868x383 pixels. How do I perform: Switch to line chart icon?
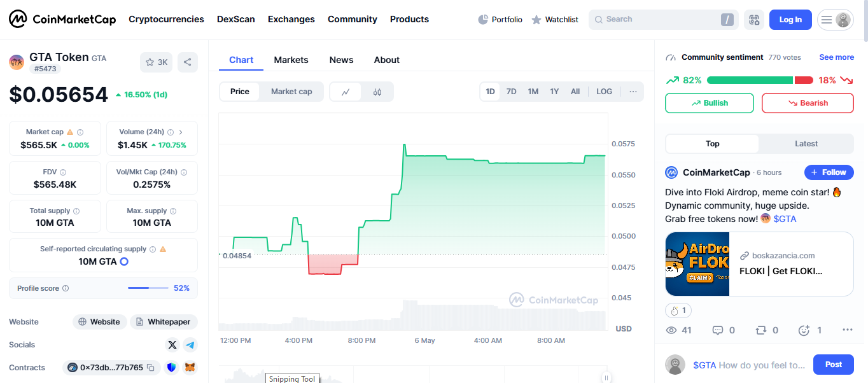pyautogui.click(x=346, y=92)
